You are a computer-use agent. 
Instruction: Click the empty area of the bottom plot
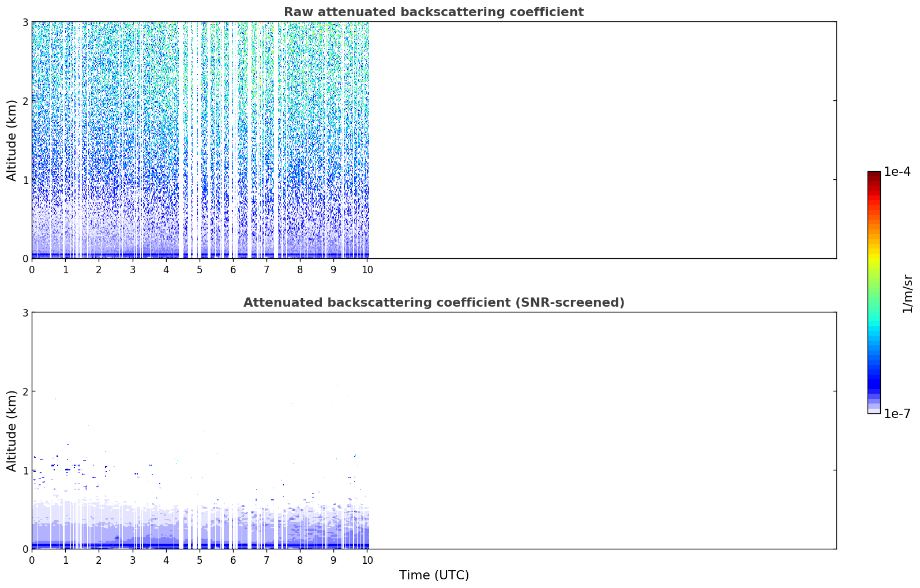[x=603, y=431]
